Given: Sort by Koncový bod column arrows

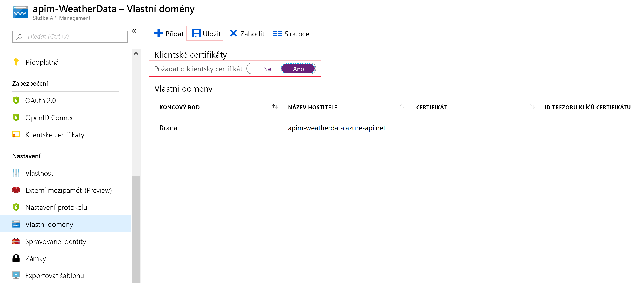Looking at the screenshot, I should click(x=275, y=107).
